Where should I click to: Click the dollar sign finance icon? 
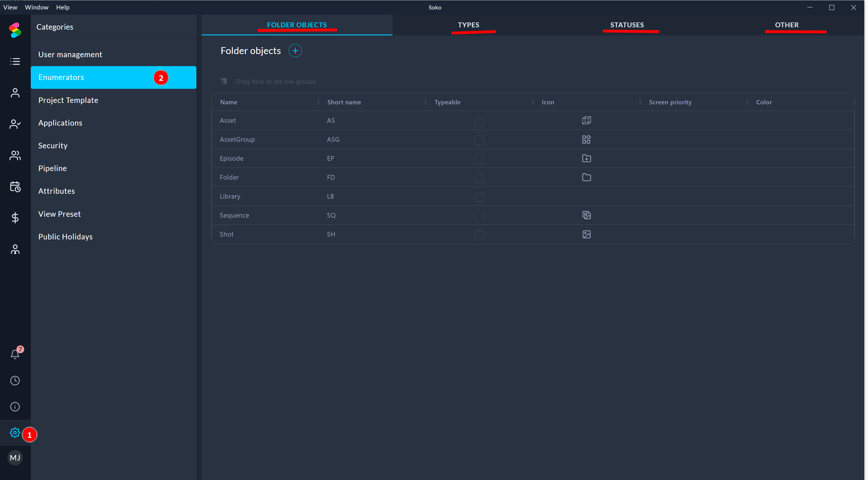(x=15, y=218)
